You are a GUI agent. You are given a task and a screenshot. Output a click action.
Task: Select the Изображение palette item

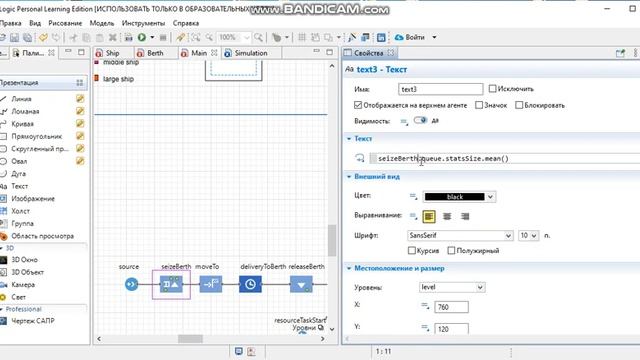coord(33,199)
